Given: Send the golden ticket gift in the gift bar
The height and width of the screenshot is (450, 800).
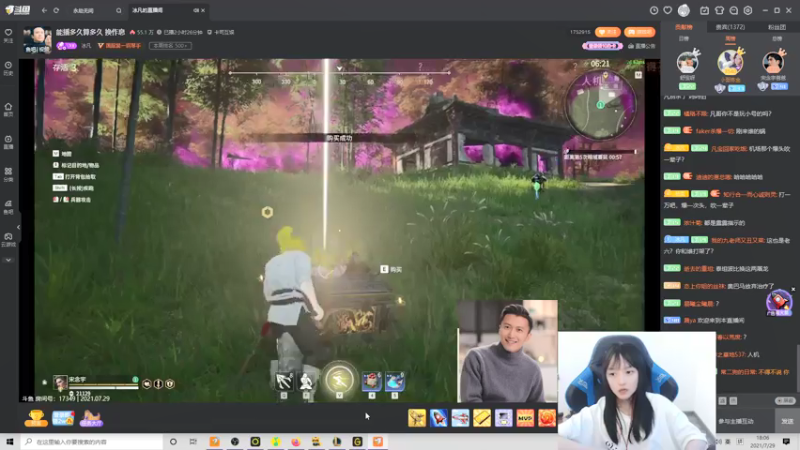Looking at the screenshot, I should [482, 418].
